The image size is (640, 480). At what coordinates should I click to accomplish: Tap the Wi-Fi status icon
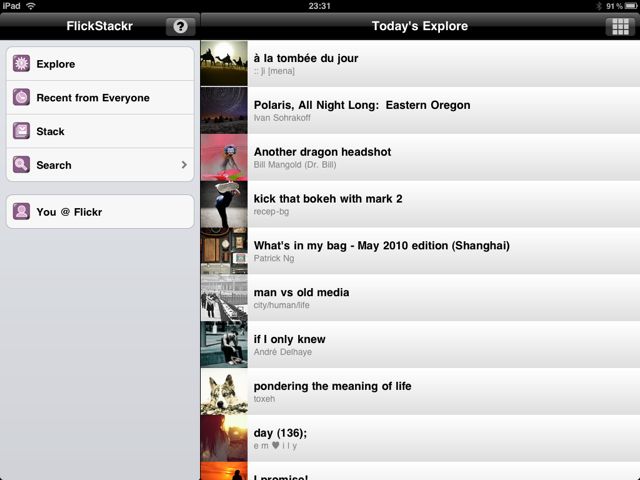(x=31, y=6)
